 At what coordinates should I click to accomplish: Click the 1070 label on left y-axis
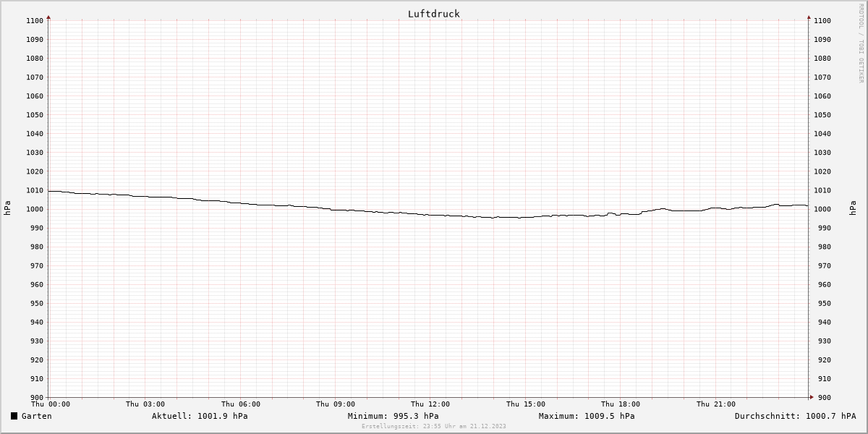pyautogui.click(x=34, y=77)
